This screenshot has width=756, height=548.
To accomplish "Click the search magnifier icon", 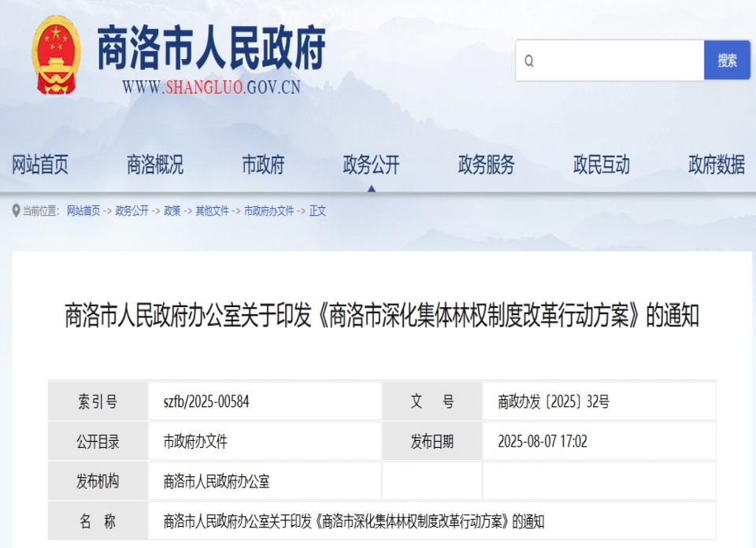I will pos(529,61).
